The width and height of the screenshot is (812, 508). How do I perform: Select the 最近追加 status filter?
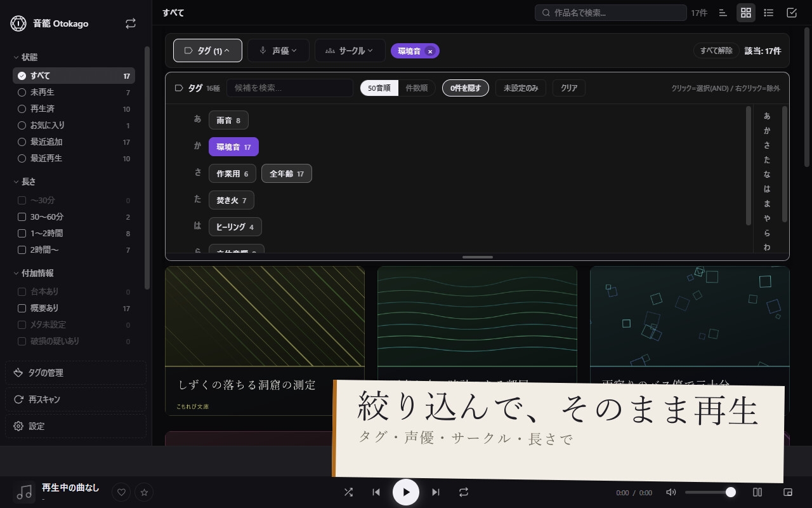(74, 142)
